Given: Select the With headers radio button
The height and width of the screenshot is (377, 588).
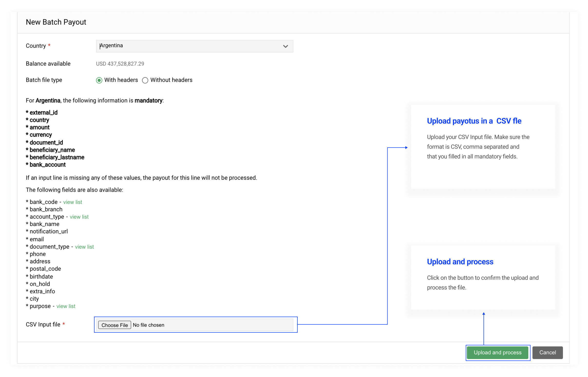Looking at the screenshot, I should 99,80.
